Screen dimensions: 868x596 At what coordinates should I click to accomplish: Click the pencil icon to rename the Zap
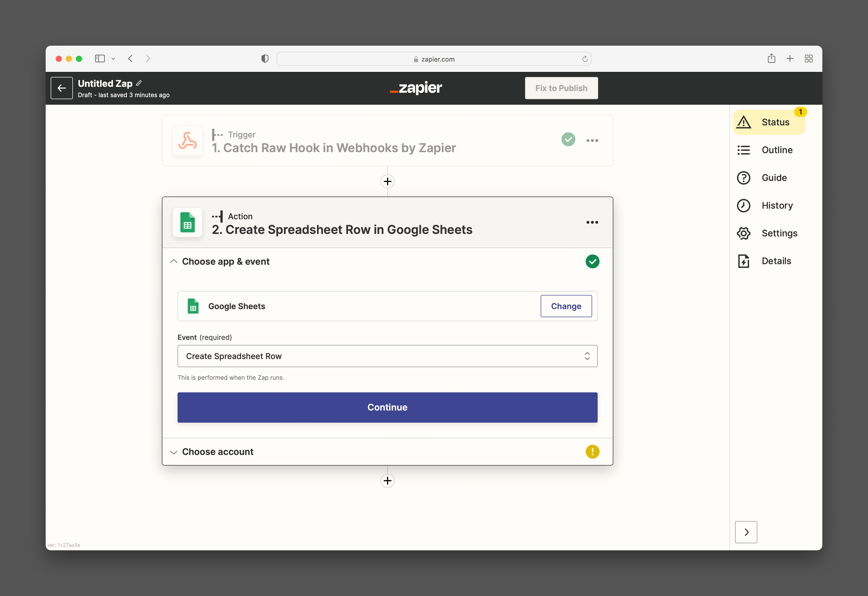(x=139, y=83)
